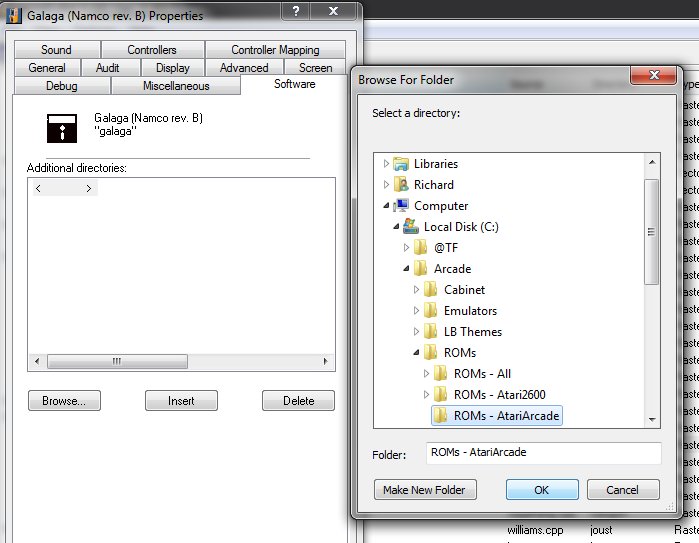The height and width of the screenshot is (543, 699).
Task: Collapse the Computer node
Action: point(386,206)
